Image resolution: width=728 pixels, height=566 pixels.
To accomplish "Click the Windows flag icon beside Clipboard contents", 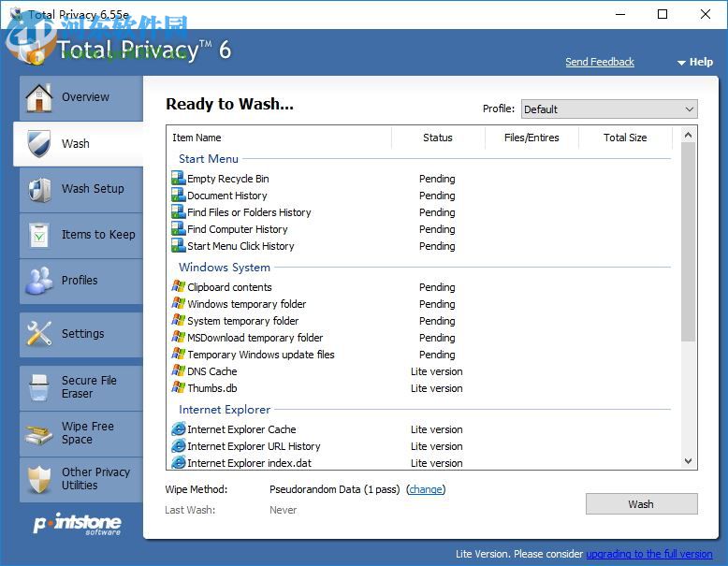I will (x=179, y=286).
